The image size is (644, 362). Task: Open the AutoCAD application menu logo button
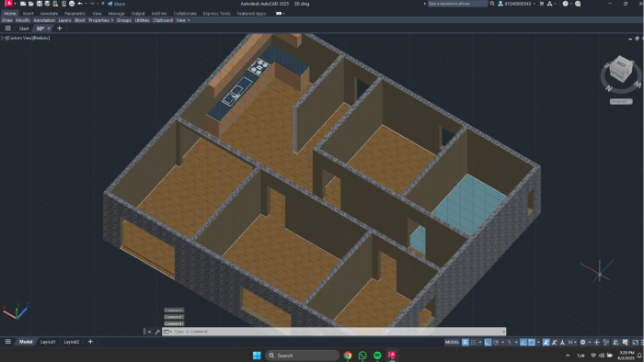pos(8,4)
